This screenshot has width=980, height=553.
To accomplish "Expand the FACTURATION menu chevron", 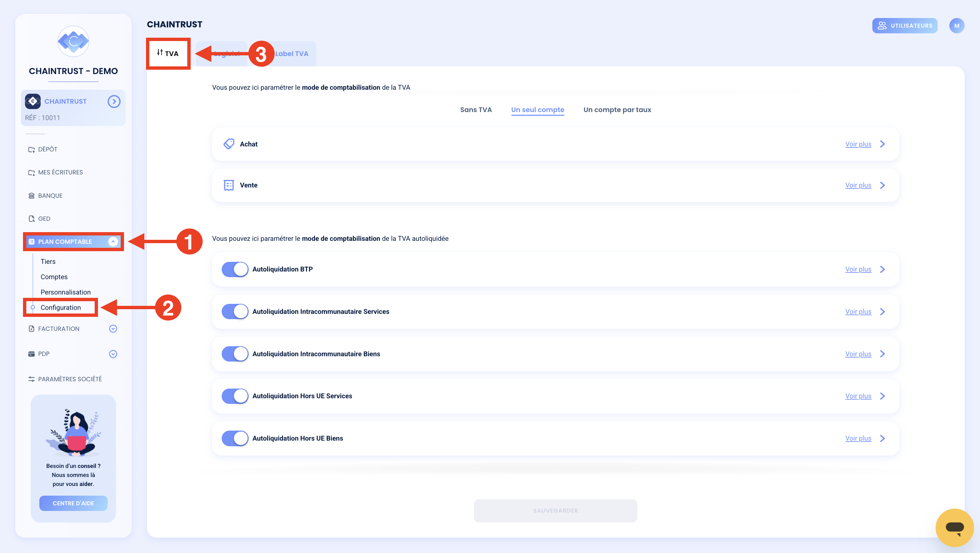I will click(x=113, y=329).
